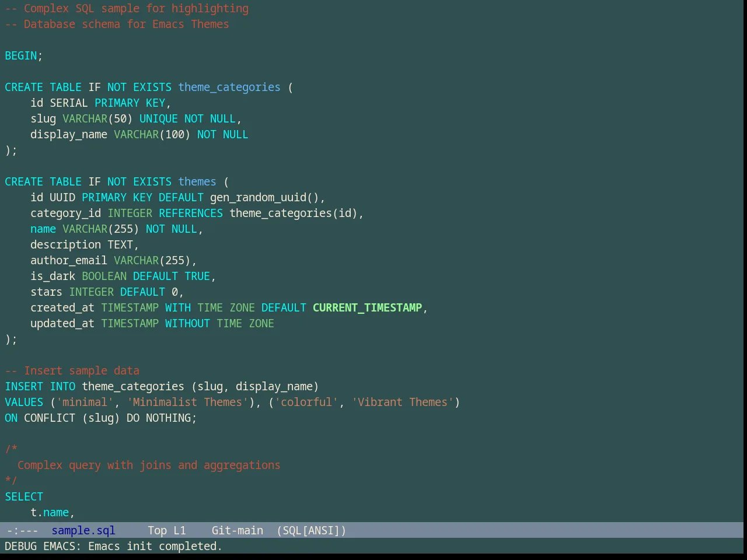Screen dimensions: 747x560
Task: Click 'NOTHING' at end of conflict clause
Action: pyautogui.click(x=168, y=418)
